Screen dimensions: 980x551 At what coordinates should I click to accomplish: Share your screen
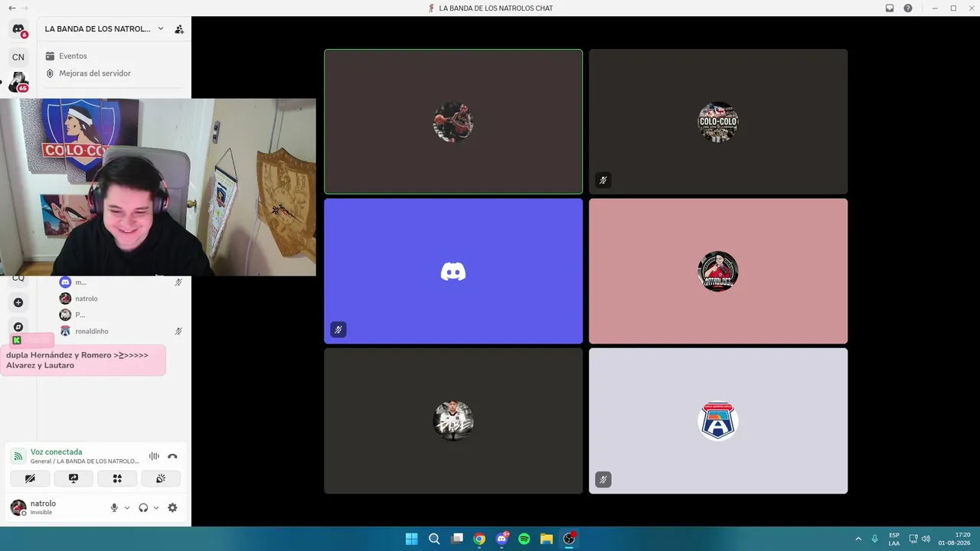73,478
